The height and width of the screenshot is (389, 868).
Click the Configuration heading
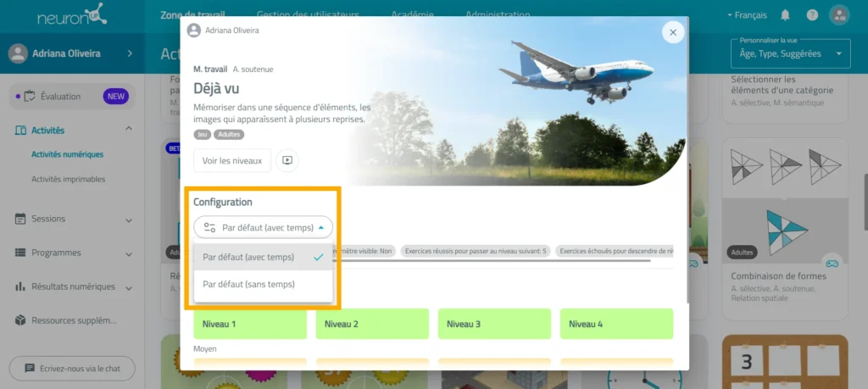coord(223,202)
